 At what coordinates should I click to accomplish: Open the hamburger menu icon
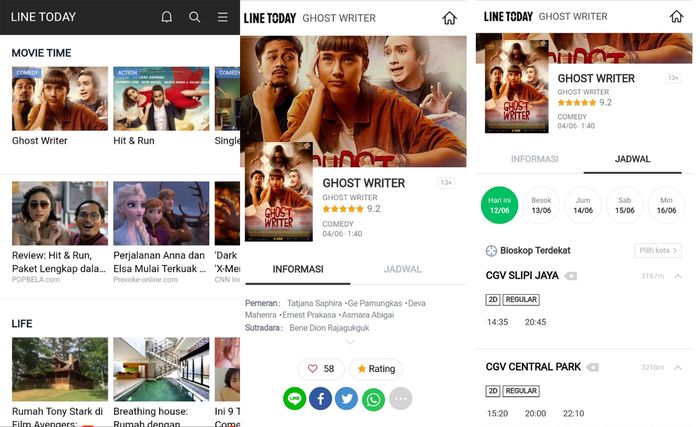222,17
